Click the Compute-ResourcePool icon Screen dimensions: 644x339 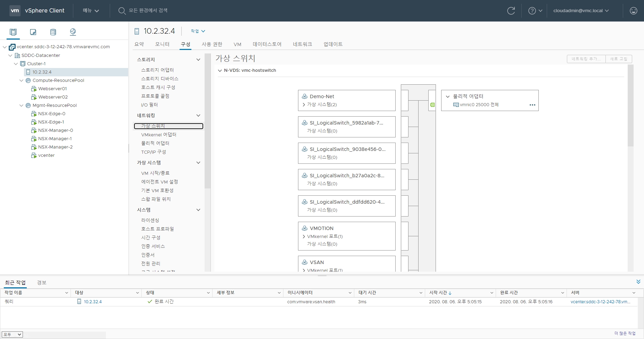point(28,80)
